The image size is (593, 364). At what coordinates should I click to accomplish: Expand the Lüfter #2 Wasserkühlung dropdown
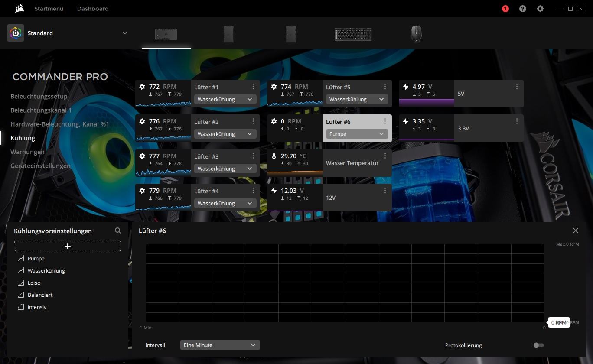tap(225, 134)
